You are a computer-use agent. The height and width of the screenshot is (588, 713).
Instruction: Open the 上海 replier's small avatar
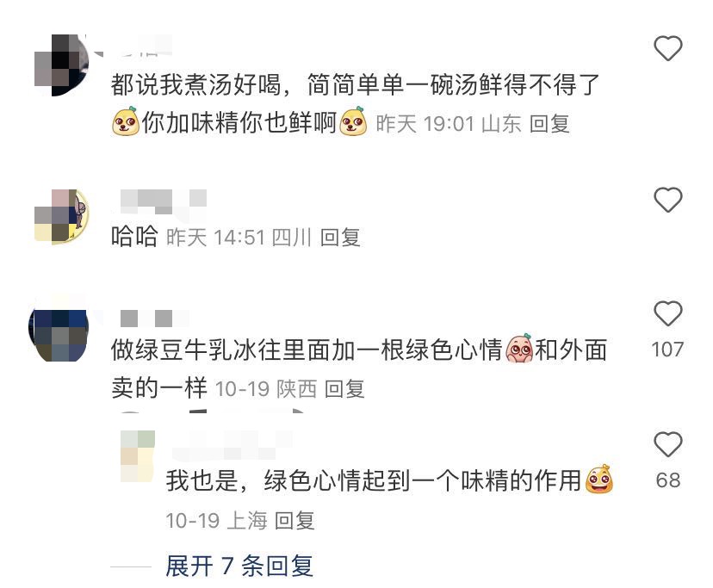pos(138,456)
